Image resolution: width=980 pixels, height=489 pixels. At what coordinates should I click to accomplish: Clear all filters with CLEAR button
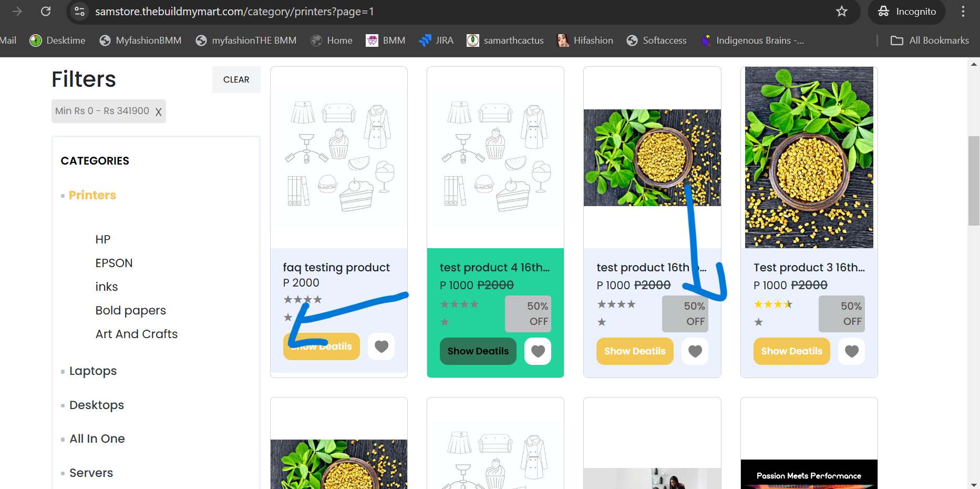coord(236,79)
